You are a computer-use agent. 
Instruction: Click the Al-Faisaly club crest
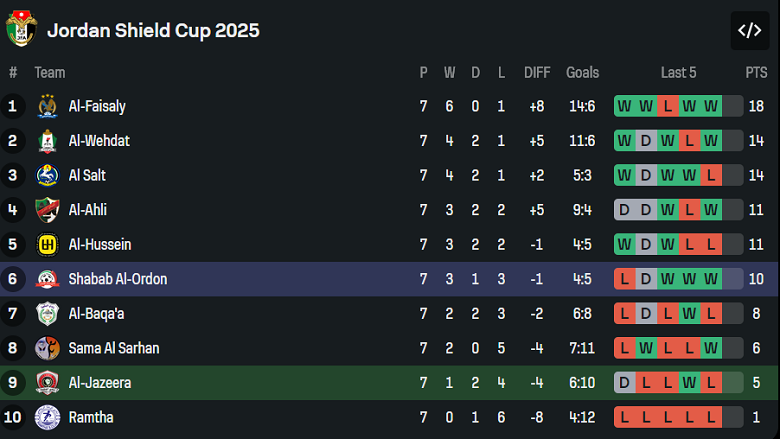(x=47, y=106)
